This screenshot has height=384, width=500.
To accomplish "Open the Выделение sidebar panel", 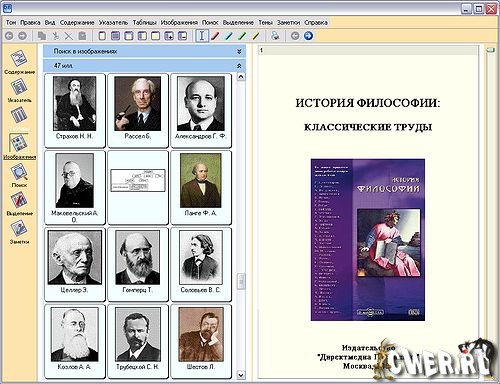I will point(19,204).
